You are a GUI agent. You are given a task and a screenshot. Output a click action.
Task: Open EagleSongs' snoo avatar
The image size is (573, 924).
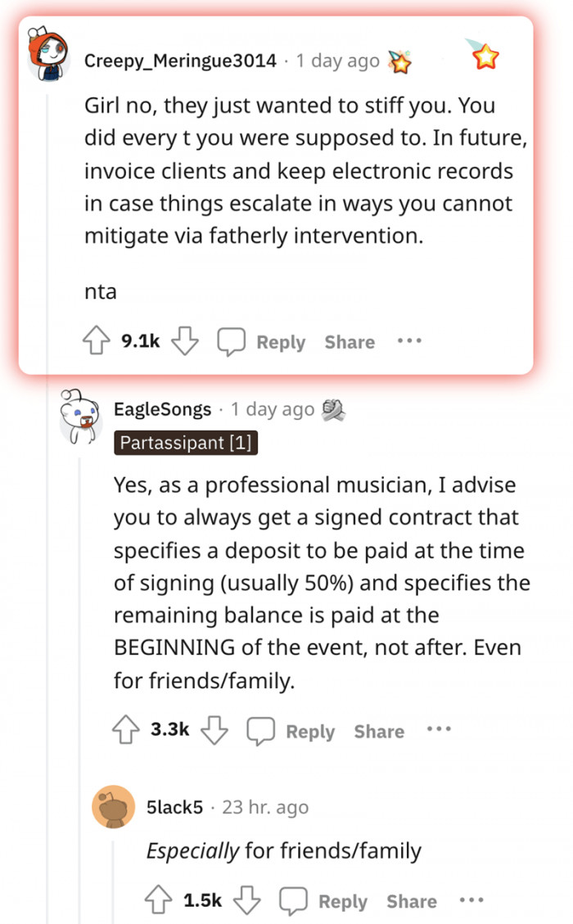81,415
